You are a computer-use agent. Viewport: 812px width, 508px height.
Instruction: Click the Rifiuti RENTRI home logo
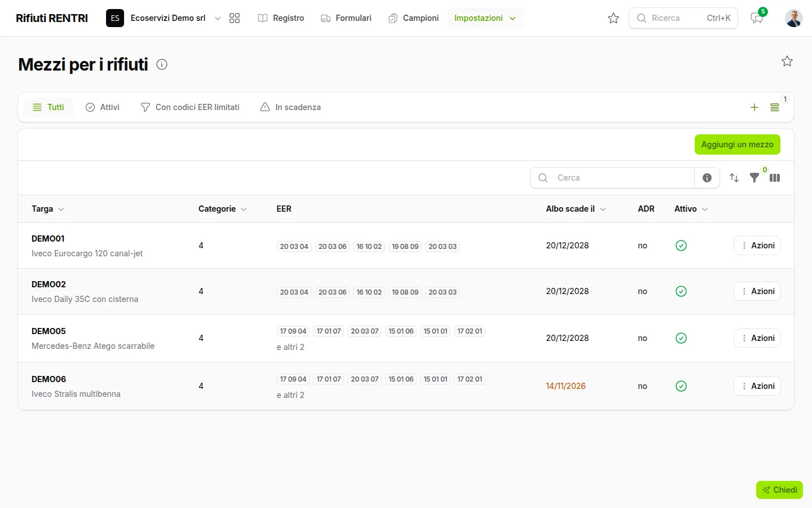tap(52, 18)
